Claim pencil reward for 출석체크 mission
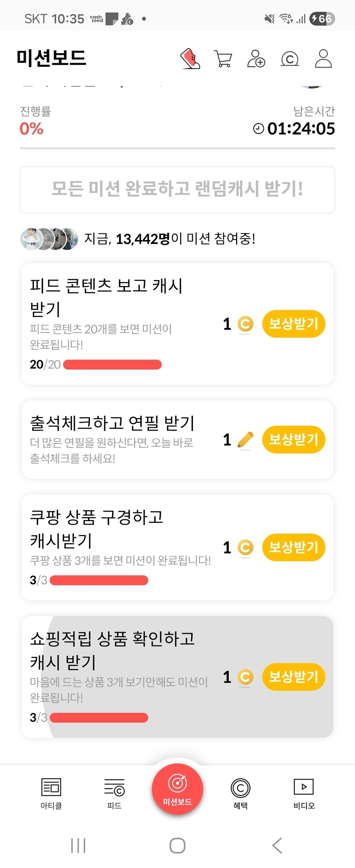Image resolution: width=355 pixels, height=868 pixels. click(x=293, y=439)
